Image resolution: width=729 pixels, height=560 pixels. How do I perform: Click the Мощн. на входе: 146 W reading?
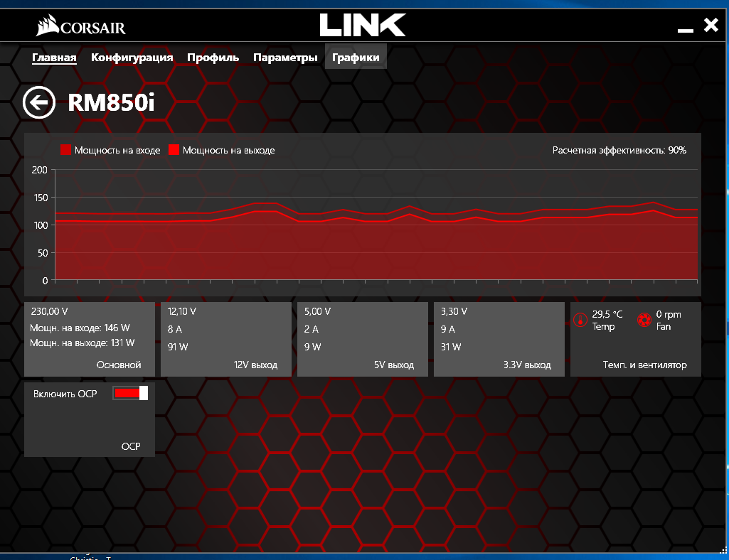click(x=80, y=328)
